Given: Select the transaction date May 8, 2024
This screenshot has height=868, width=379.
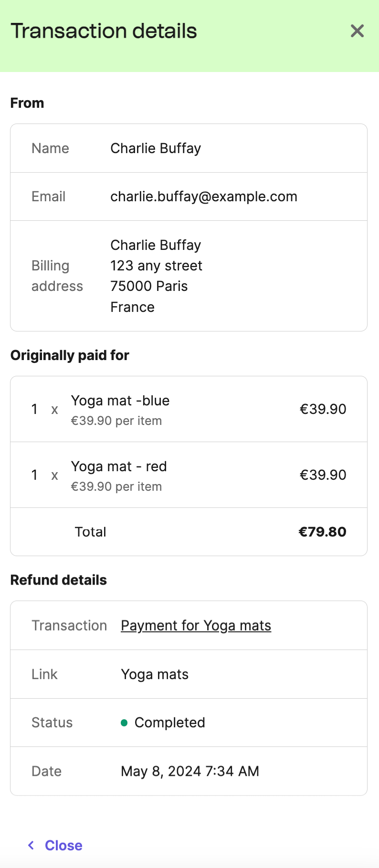Looking at the screenshot, I should tap(189, 771).
